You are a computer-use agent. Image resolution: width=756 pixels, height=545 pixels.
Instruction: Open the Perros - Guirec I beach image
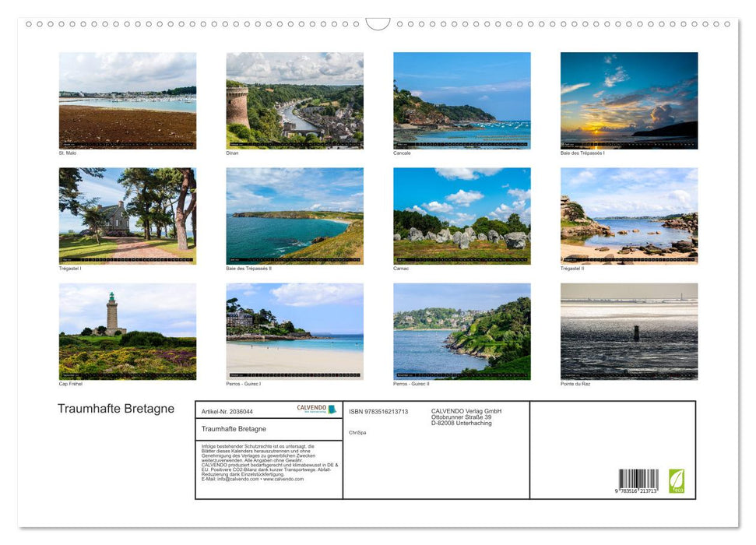294,332
